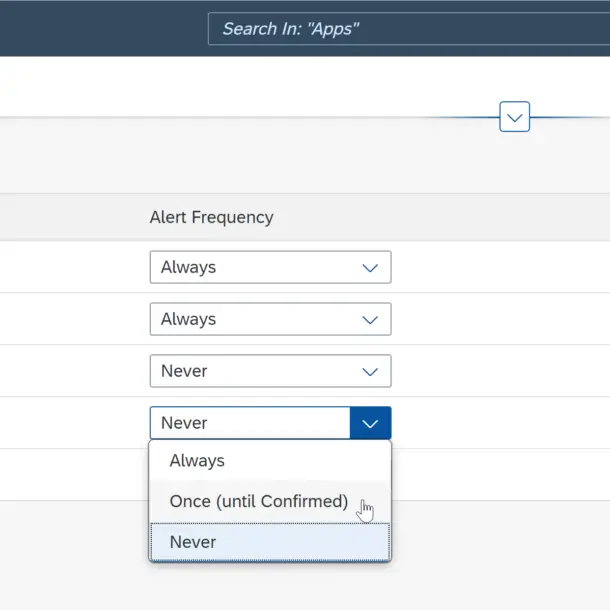Image resolution: width=610 pixels, height=610 pixels.
Task: Click empty row area right of third Never dropdown
Action: (x=500, y=371)
